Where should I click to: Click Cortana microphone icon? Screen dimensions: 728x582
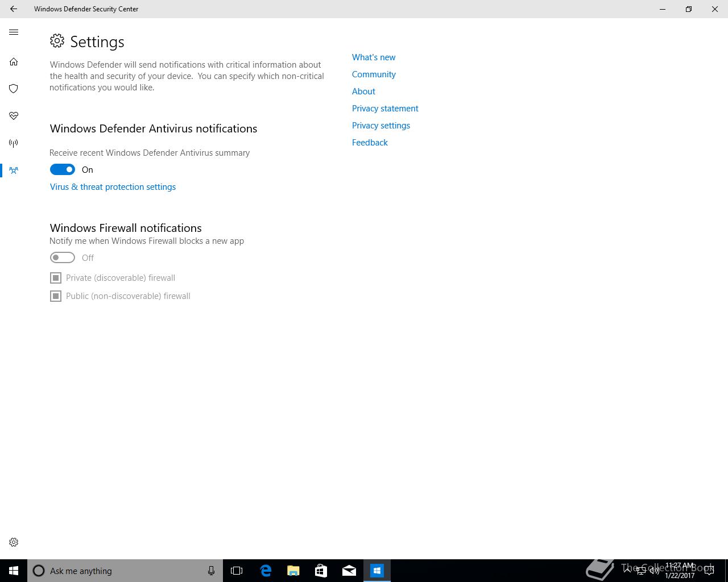[211, 571]
